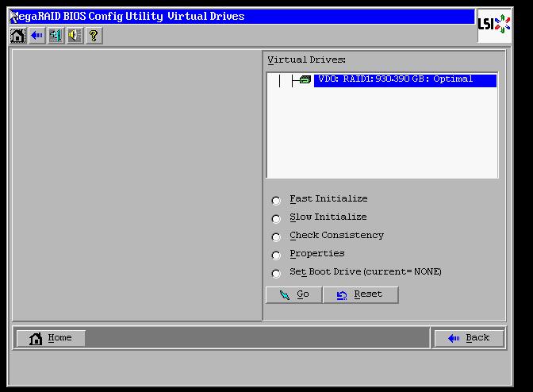Click the LSI logo in the top-right corner
Viewport: 533px width, 392px height.
[x=493, y=24]
